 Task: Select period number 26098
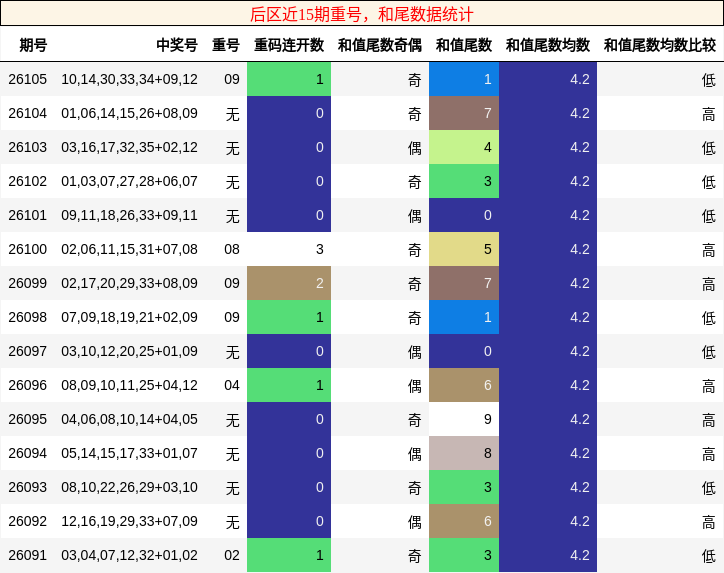(27, 317)
